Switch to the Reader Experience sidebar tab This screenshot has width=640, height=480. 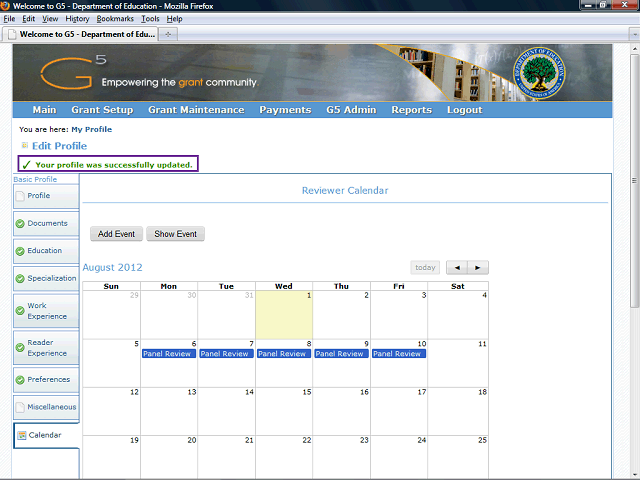point(46,347)
